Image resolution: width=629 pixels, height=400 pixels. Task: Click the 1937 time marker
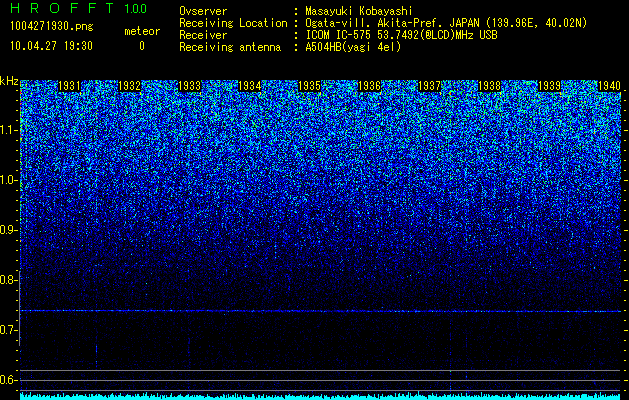click(429, 86)
